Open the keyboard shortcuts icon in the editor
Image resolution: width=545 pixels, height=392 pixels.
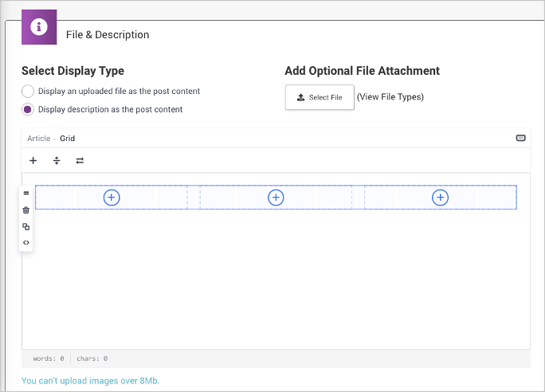(520, 138)
